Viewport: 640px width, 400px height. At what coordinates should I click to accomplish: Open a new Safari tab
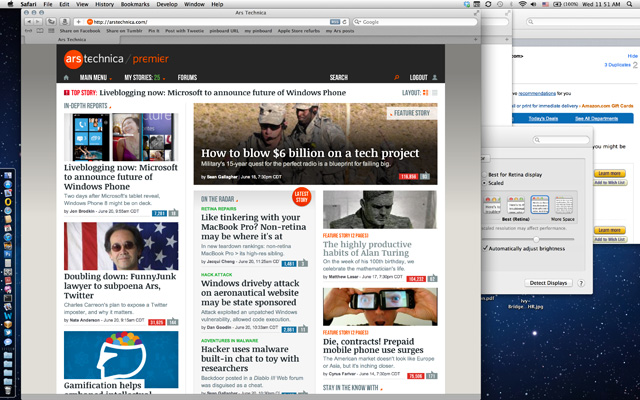tap(475, 40)
